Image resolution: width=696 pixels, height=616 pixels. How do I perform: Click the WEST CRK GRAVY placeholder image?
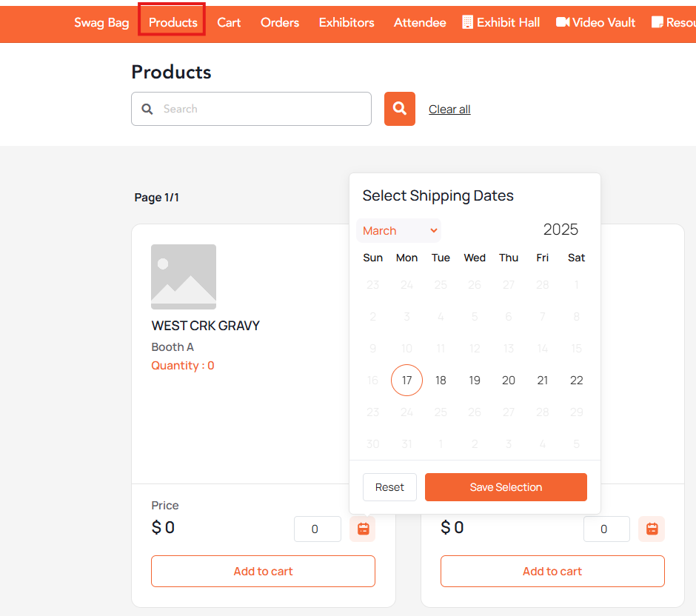184,276
